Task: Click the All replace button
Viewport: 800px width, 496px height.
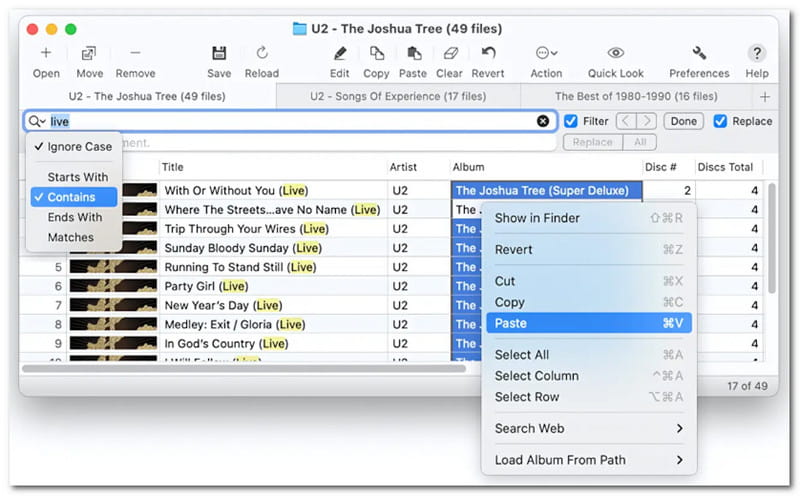Action: (x=640, y=142)
